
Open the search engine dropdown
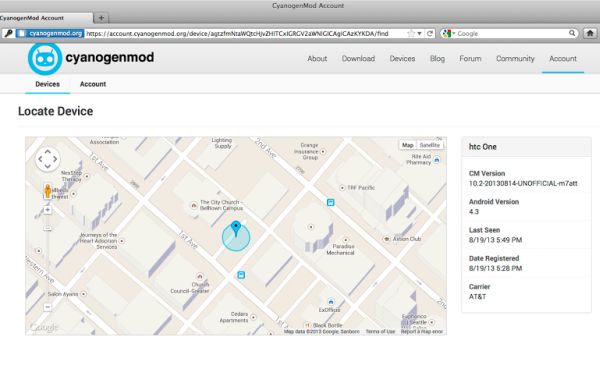448,34
